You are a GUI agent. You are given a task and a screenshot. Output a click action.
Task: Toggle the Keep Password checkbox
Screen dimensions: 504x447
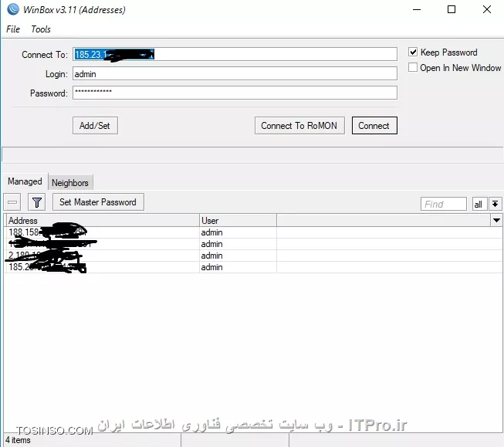click(413, 52)
